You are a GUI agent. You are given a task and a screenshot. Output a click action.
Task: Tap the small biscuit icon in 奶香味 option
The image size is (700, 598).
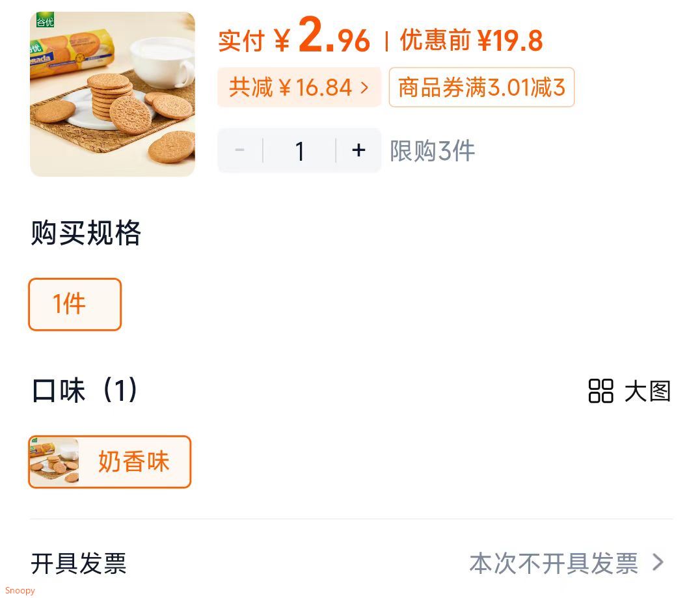pos(55,462)
